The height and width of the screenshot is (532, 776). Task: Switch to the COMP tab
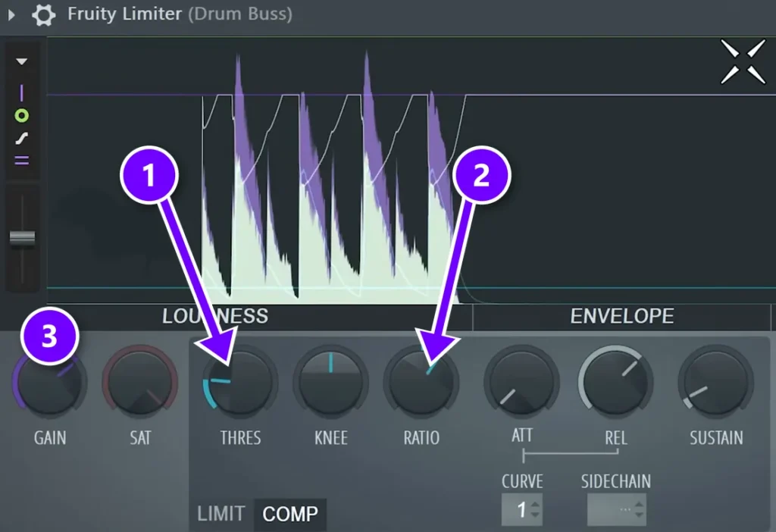coord(290,514)
